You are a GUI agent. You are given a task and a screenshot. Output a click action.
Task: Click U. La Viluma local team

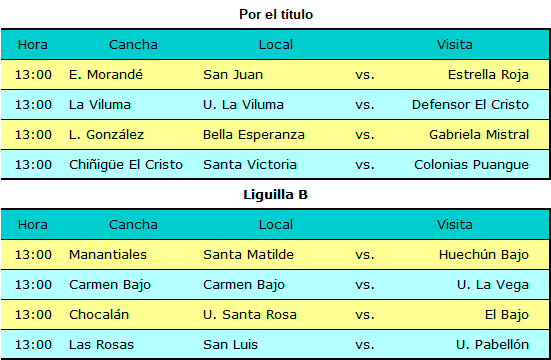click(243, 104)
